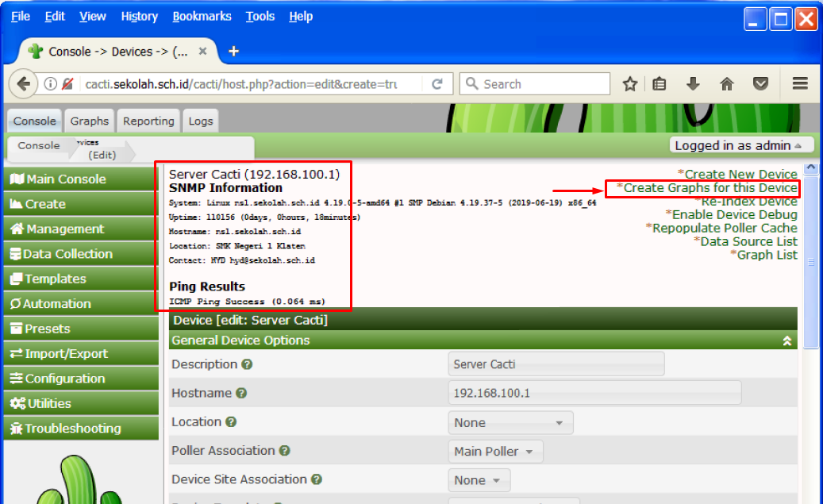Click the cactus favicon on the tab
This screenshot has width=823, height=504.
[36, 51]
